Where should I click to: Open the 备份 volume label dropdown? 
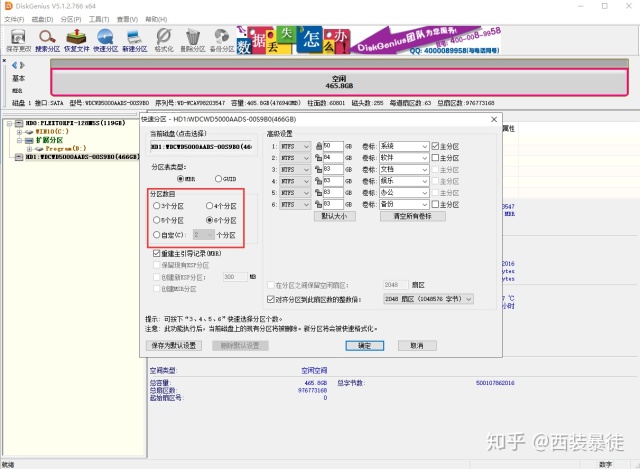(x=404, y=204)
